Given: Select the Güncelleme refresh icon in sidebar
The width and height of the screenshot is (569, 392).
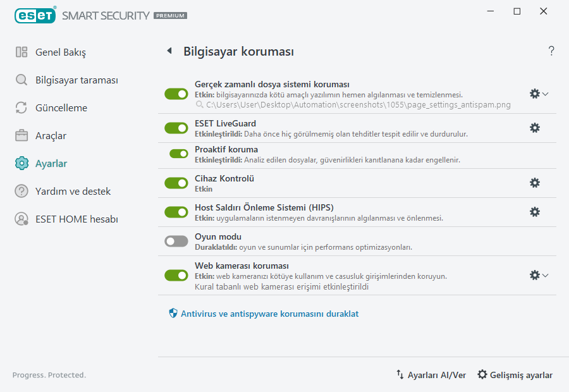Looking at the screenshot, I should (x=20, y=107).
